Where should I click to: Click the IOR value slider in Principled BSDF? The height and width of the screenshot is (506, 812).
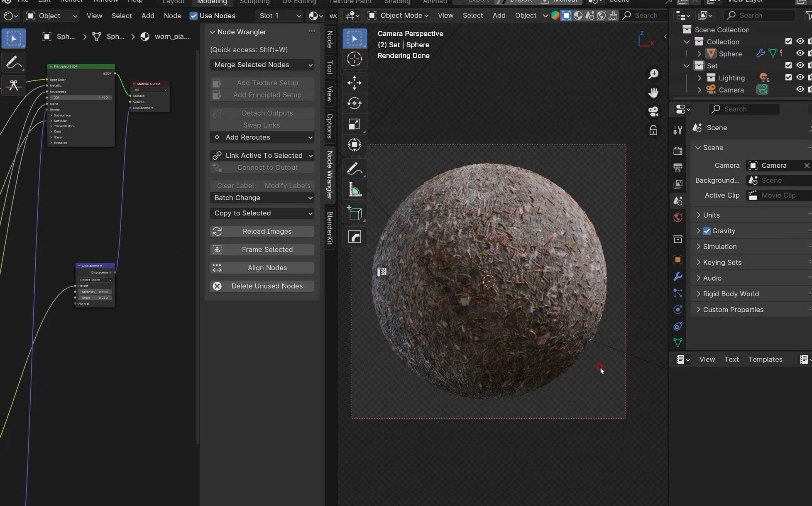click(81, 98)
